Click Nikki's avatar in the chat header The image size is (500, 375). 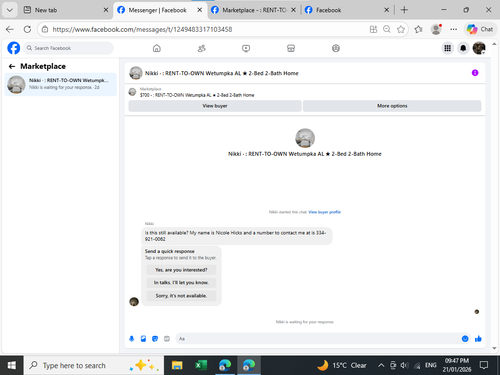point(136,73)
